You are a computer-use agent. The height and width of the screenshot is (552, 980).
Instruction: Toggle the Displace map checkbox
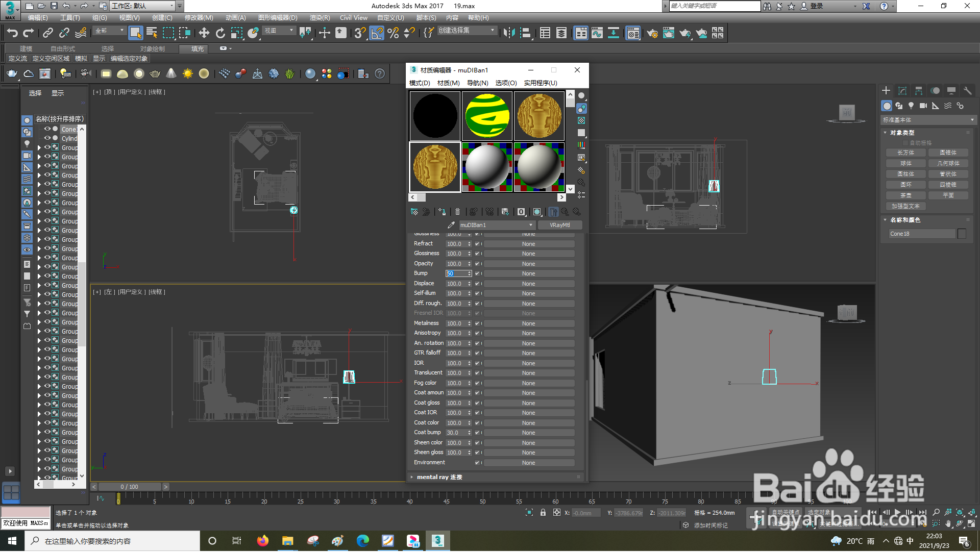click(x=477, y=284)
